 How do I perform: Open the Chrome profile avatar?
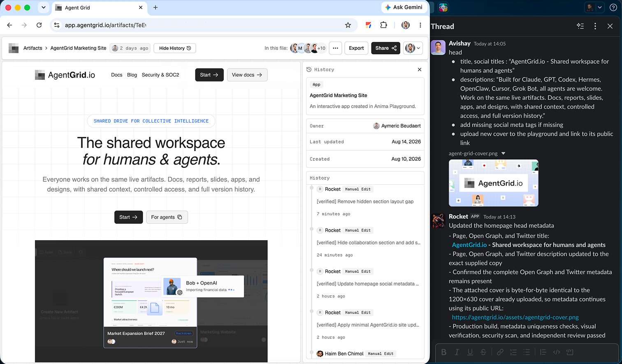tap(406, 25)
